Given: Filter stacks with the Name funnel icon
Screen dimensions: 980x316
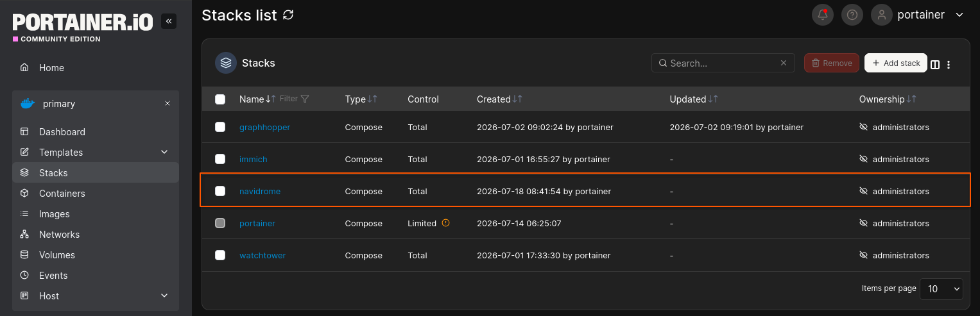Looking at the screenshot, I should pyautogui.click(x=305, y=99).
